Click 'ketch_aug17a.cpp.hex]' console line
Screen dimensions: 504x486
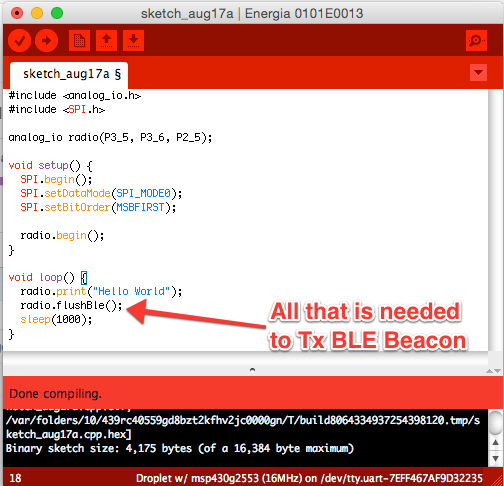tap(69, 435)
